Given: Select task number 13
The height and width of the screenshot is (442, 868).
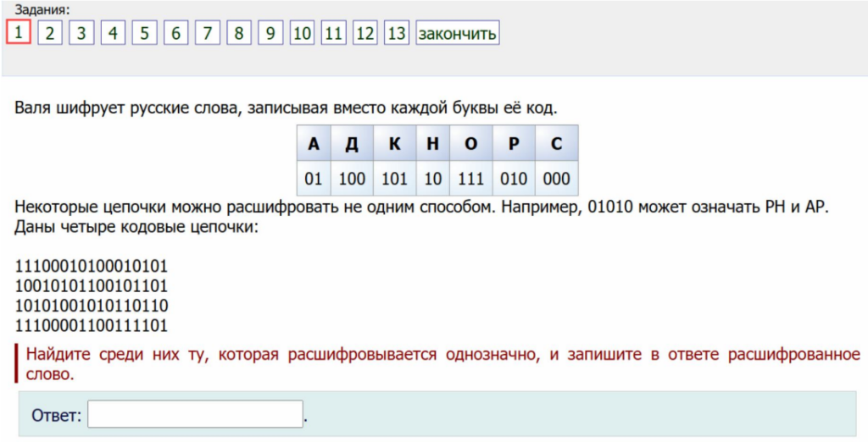Looking at the screenshot, I should [x=396, y=33].
